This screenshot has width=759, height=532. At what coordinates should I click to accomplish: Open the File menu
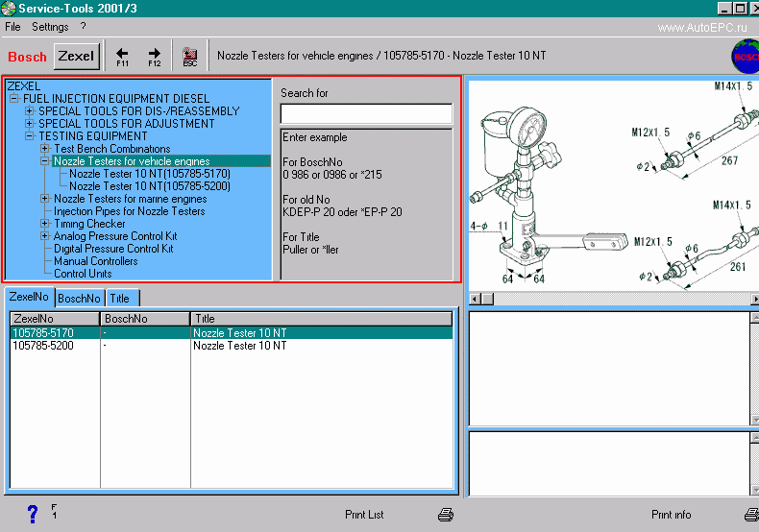[x=12, y=27]
